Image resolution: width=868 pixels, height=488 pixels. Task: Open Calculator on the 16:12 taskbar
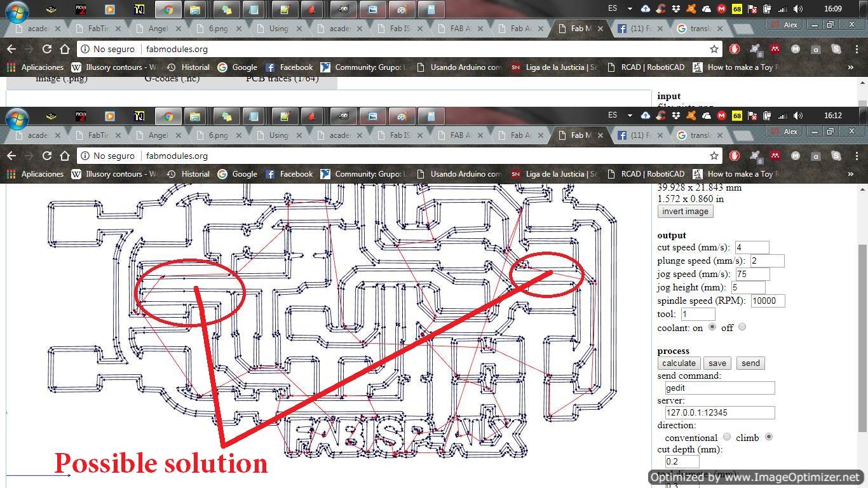431,116
